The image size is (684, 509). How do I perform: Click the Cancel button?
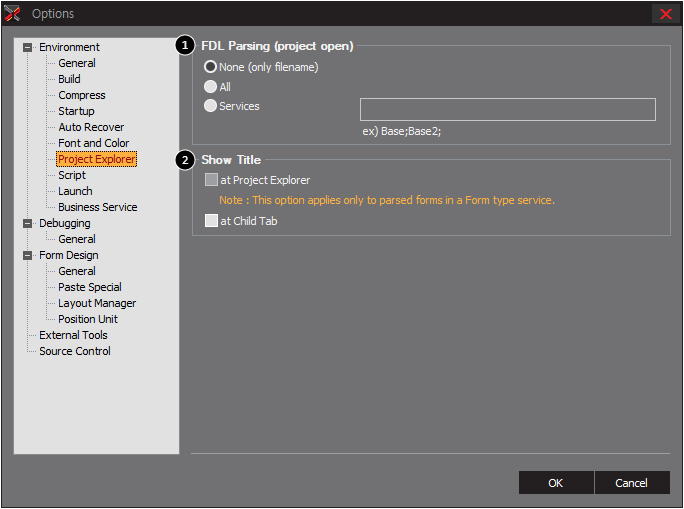click(x=632, y=482)
